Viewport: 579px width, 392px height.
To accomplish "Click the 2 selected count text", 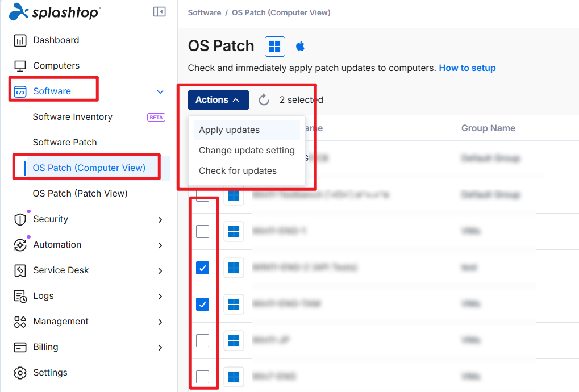I will (301, 100).
